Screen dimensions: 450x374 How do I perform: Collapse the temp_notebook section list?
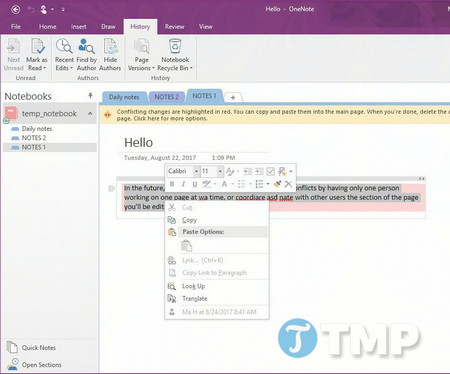tap(90, 114)
